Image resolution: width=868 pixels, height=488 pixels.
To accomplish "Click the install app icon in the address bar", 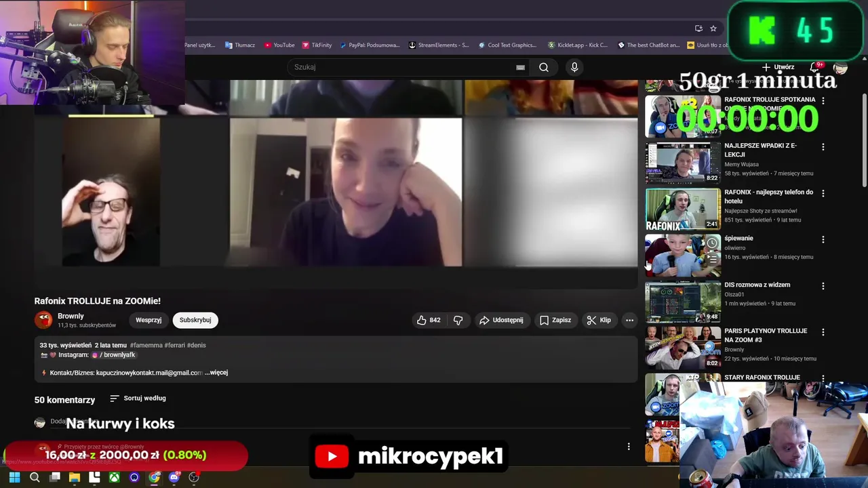I will point(698,28).
